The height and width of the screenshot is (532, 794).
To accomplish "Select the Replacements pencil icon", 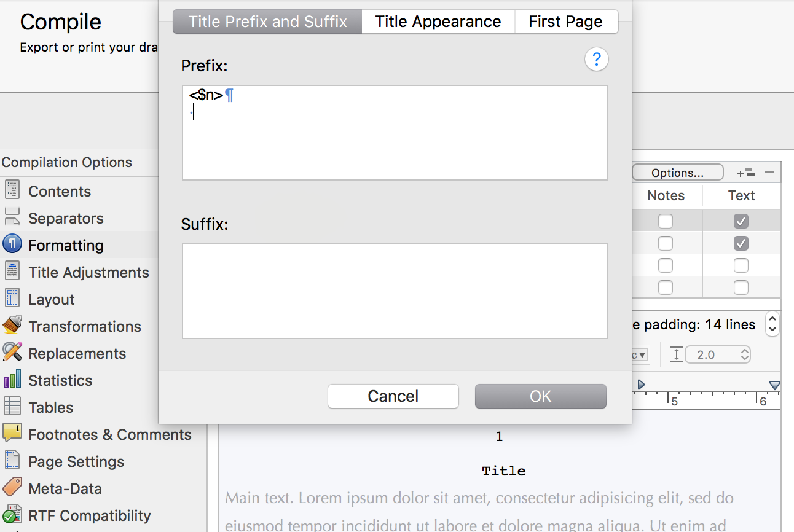I will (x=12, y=353).
